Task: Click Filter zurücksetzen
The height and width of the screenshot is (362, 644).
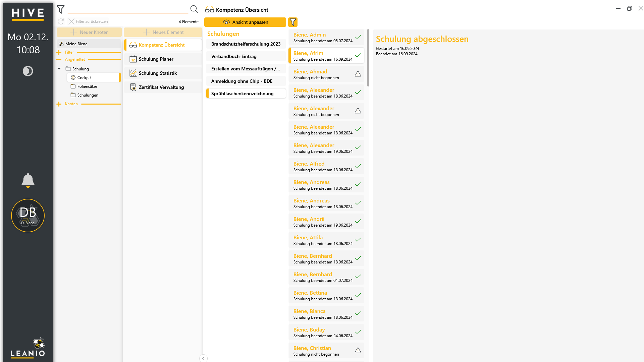Action: click(x=88, y=21)
